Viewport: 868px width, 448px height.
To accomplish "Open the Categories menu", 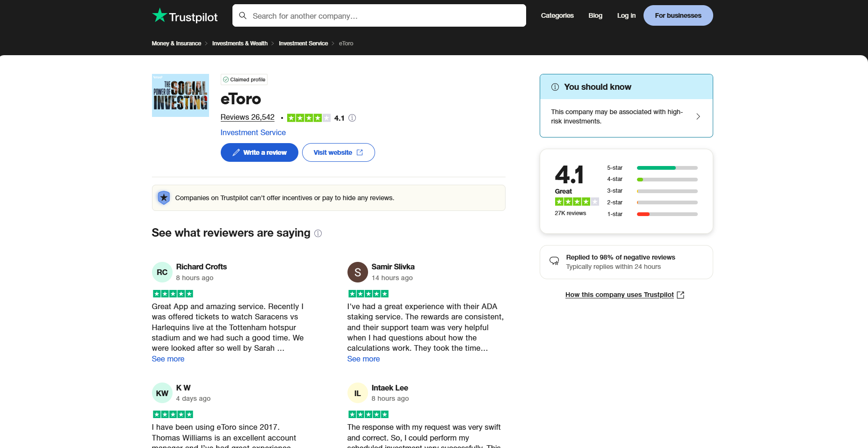I will click(557, 15).
